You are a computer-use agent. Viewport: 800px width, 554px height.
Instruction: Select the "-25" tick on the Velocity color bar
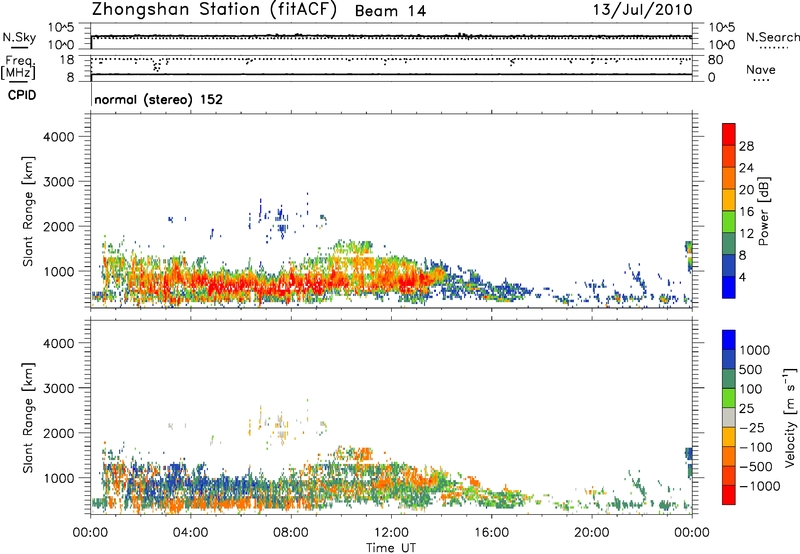[752, 427]
